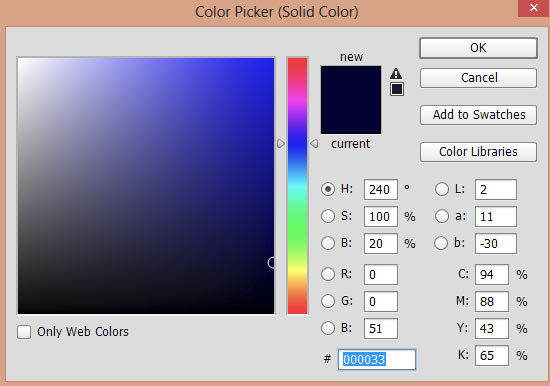Select the L lightness radio button

click(442, 189)
